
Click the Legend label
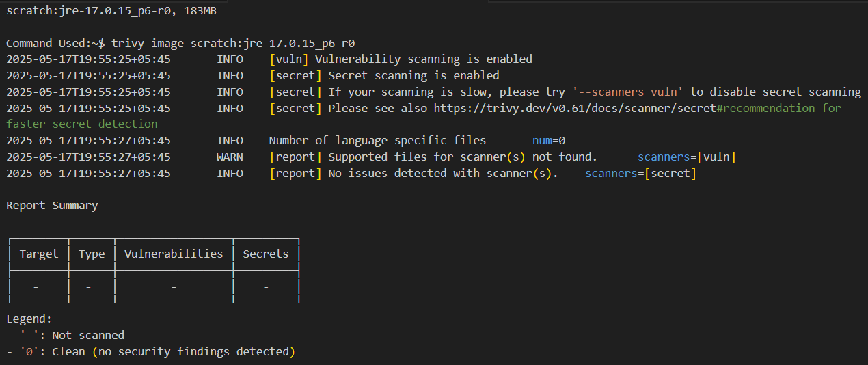29,319
